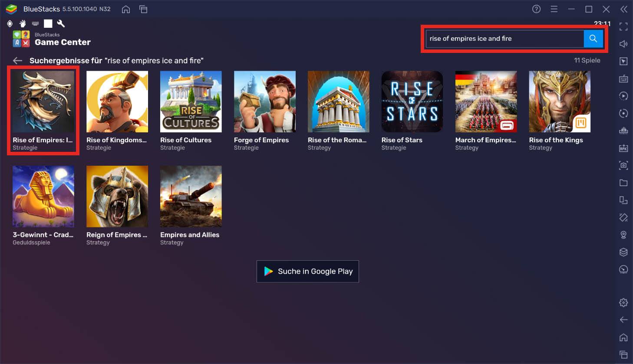Click the diamond icon in top toolbar
Screen dimensions: 633x364
[x=10, y=23]
